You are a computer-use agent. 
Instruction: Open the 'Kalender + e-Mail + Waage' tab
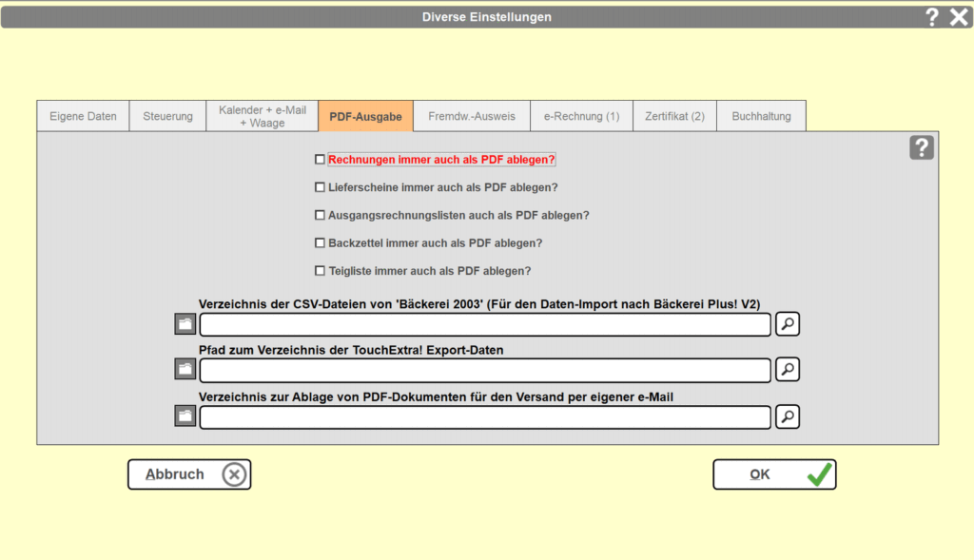pyautogui.click(x=263, y=116)
